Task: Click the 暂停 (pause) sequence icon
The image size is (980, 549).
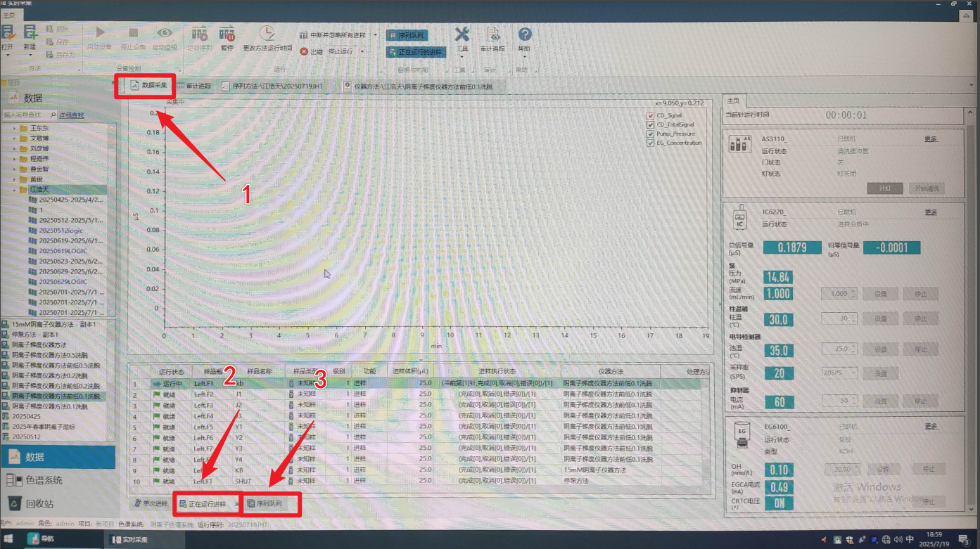Action: [x=227, y=34]
